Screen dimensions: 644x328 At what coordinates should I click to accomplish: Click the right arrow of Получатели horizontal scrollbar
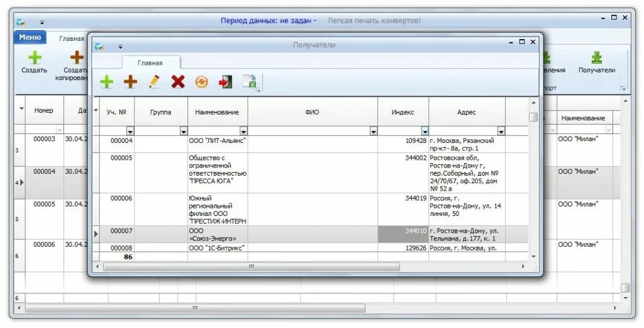coord(523,266)
